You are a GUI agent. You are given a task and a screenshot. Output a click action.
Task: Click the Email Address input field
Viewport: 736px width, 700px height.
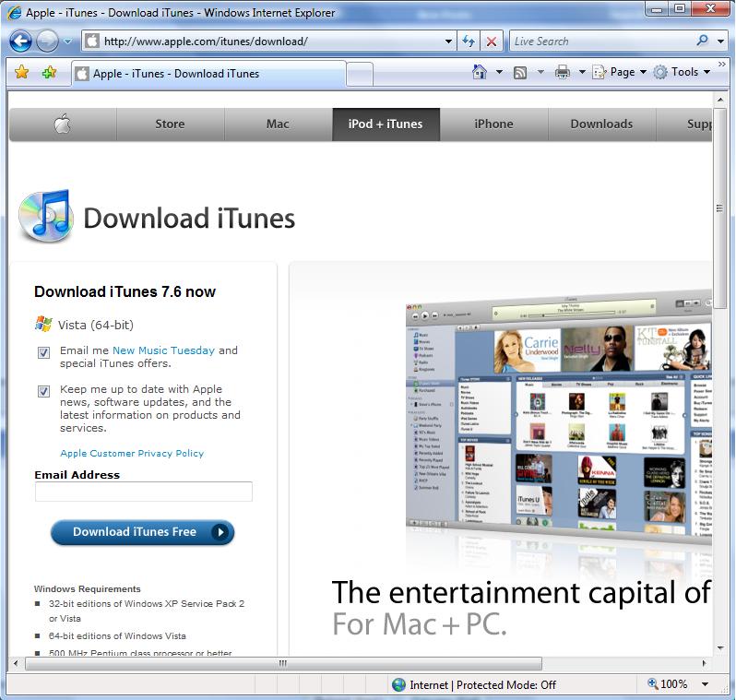coord(143,492)
